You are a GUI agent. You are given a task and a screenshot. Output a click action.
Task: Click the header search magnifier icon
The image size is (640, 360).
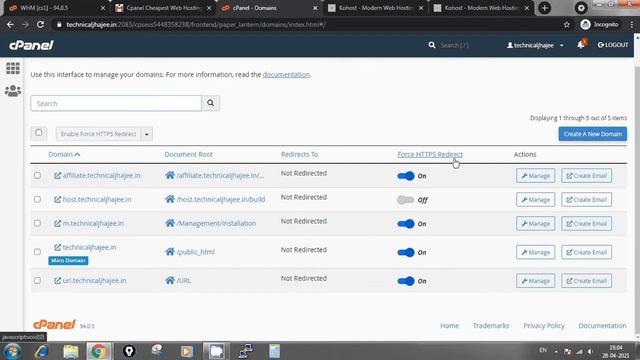point(432,45)
